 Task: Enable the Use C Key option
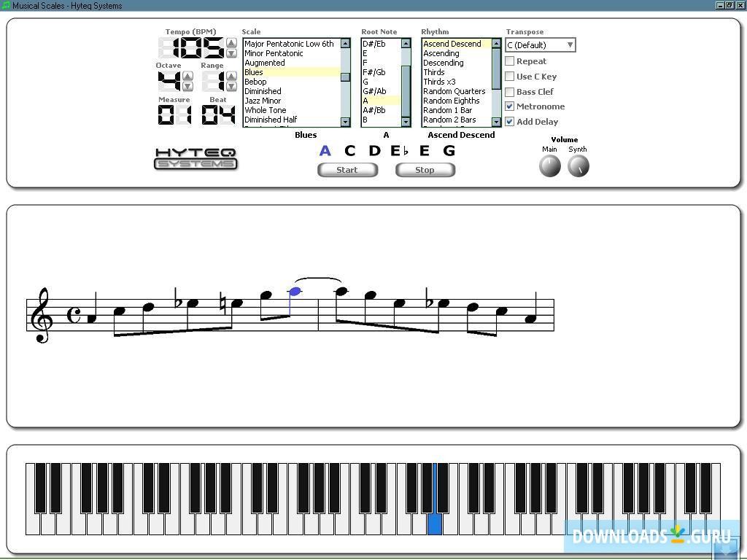pyautogui.click(x=509, y=76)
